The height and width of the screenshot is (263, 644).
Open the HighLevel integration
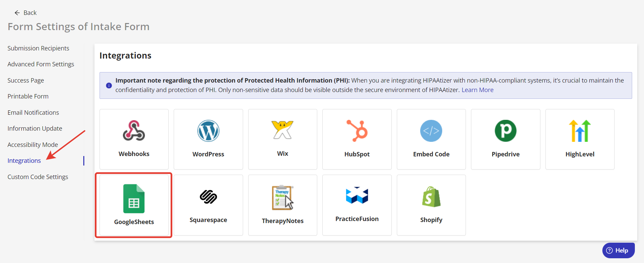[x=580, y=139]
